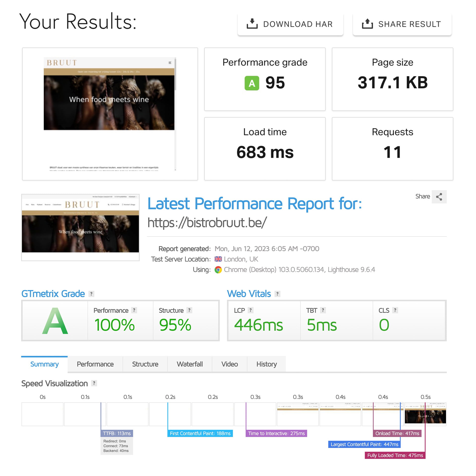
Task: Click the 683 ms load time value
Action: pyautogui.click(x=265, y=152)
